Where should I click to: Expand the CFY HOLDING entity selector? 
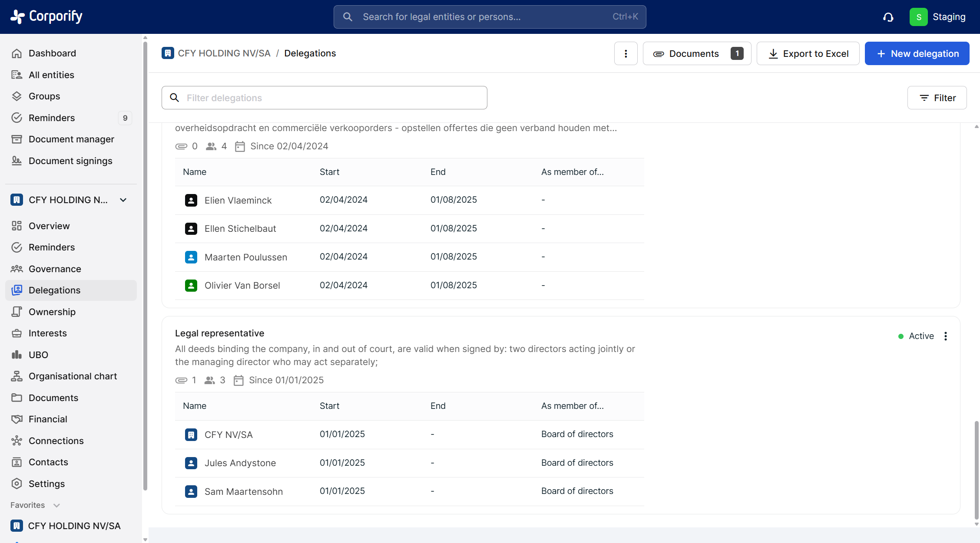123,200
